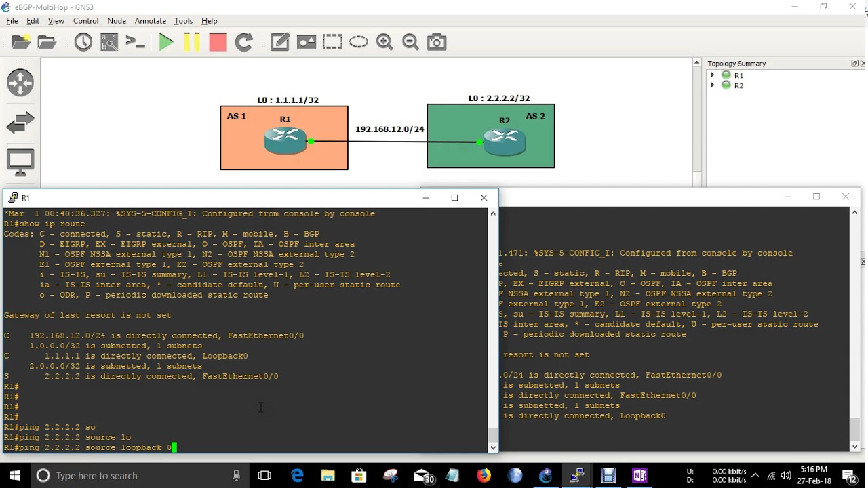The height and width of the screenshot is (488, 868).
Task: Open Task View on taskbar
Action: tap(264, 475)
